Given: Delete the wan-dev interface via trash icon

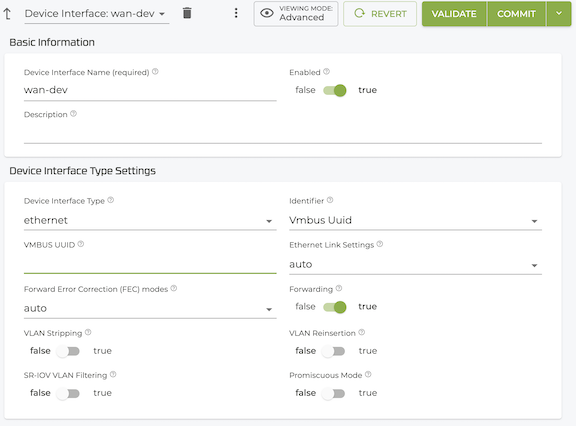Looking at the screenshot, I should (x=187, y=13).
